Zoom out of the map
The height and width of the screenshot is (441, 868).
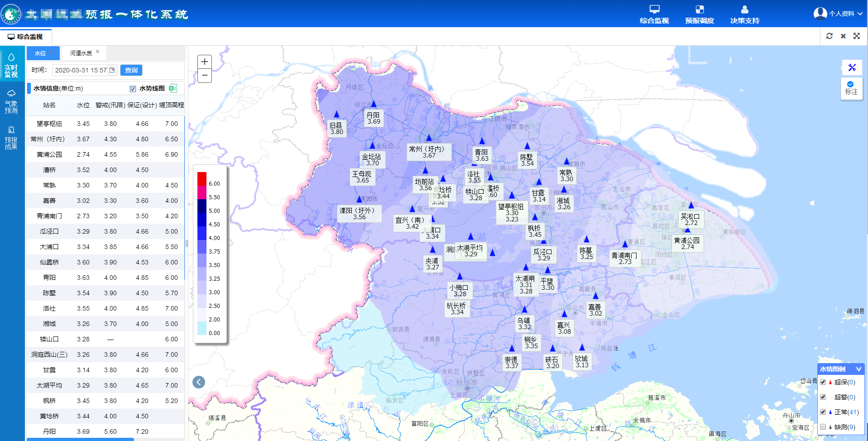click(x=205, y=75)
